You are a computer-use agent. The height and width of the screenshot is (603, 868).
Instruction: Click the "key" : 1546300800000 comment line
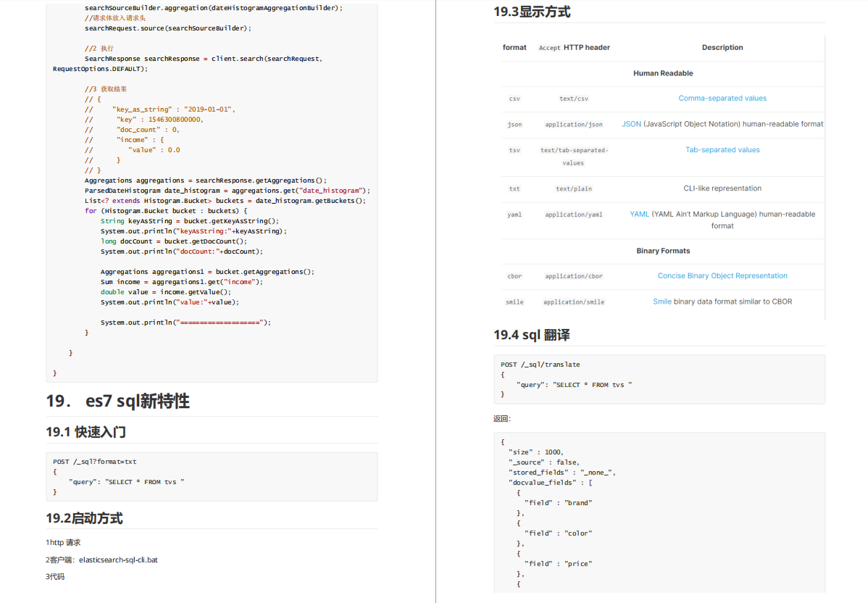point(144,119)
